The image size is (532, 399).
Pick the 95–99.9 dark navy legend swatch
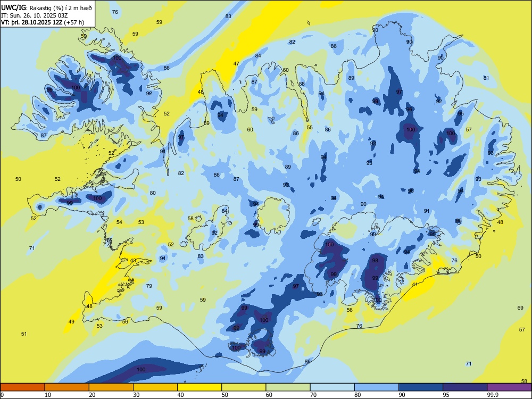(x=465, y=387)
